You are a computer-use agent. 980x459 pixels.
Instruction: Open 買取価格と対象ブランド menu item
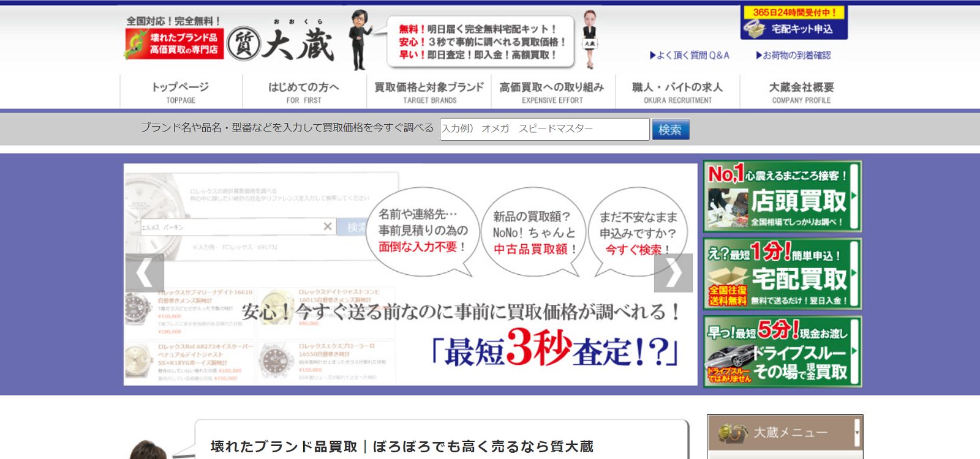coord(429,92)
